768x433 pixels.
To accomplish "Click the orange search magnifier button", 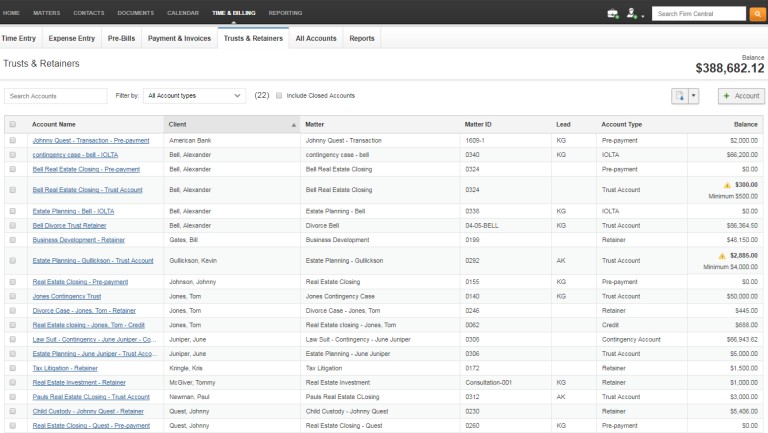I will pyautogui.click(x=756, y=13).
